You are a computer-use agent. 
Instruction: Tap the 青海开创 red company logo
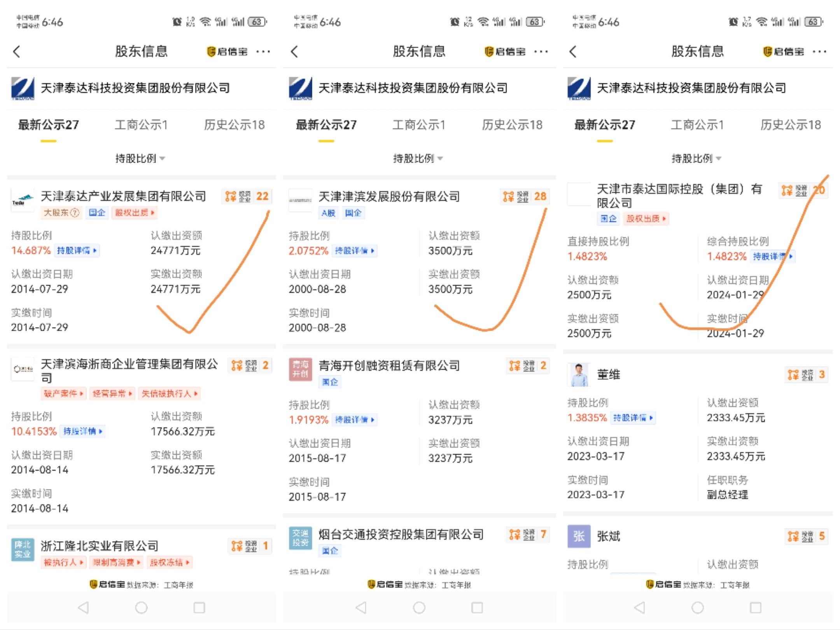pyautogui.click(x=300, y=369)
